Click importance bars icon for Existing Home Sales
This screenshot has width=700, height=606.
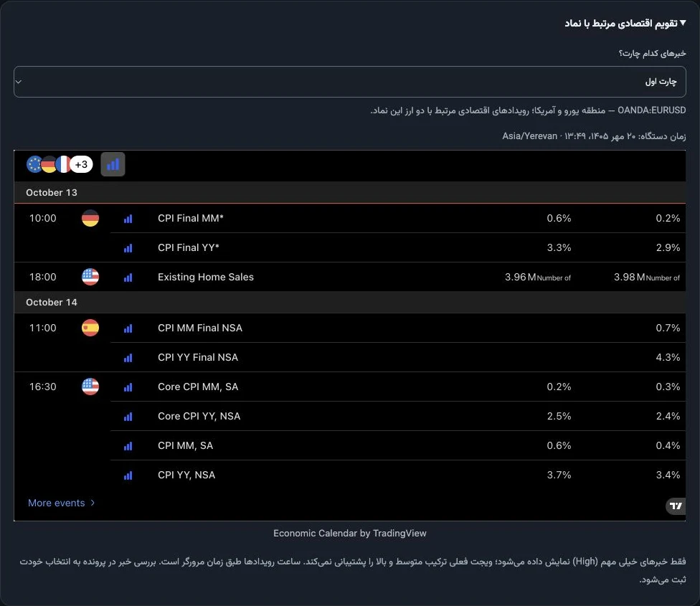click(128, 278)
